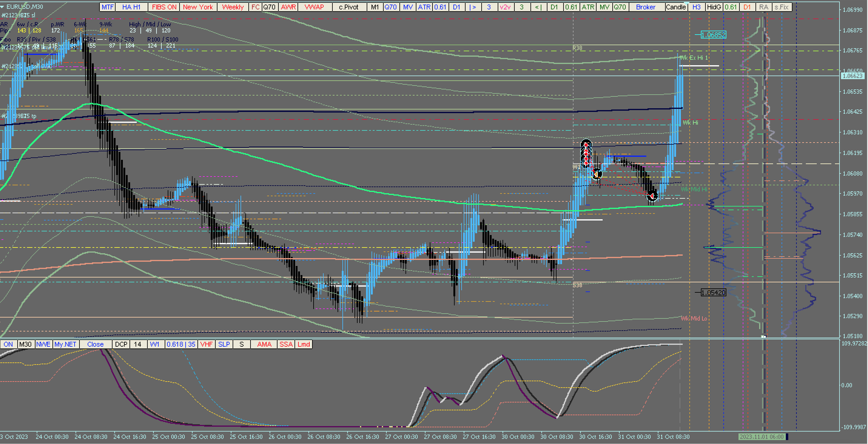Click the HA H1 Heiken Ashi button
868x444 pixels.
pos(131,7)
